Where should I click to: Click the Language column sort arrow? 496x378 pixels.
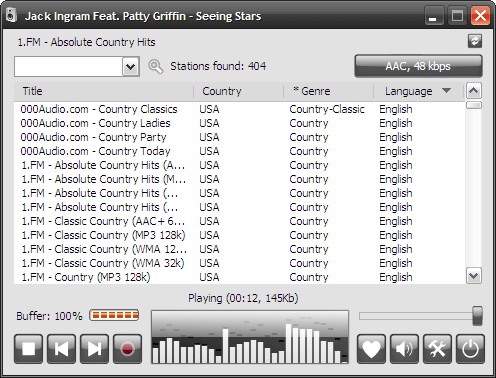(x=446, y=90)
